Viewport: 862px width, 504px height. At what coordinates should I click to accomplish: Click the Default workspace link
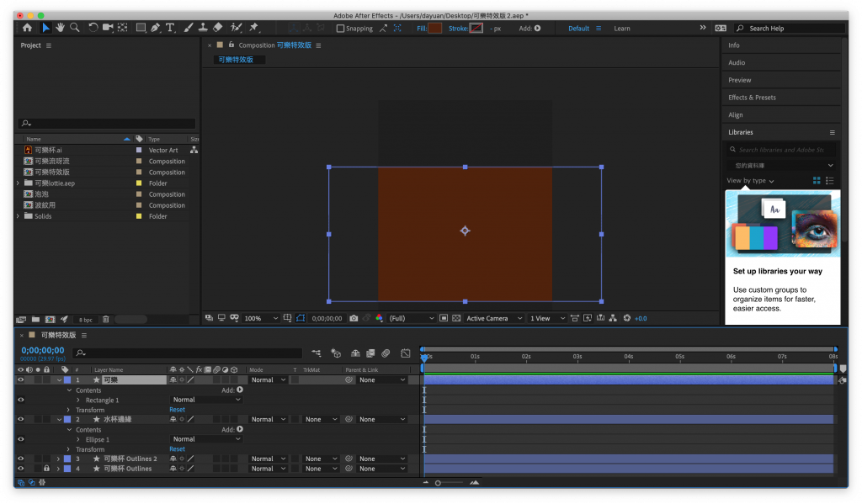[x=578, y=29]
